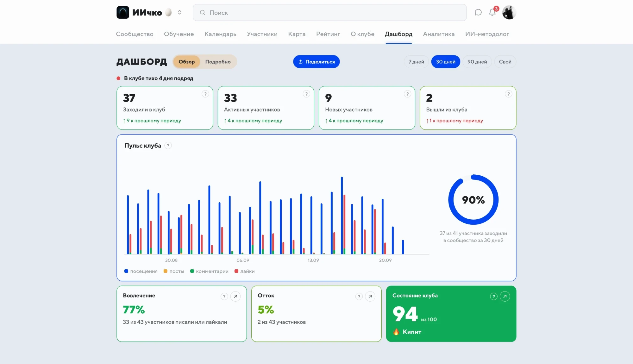This screenshot has width=633, height=364.
Task: Switch to the Карта tab
Action: 297,34
